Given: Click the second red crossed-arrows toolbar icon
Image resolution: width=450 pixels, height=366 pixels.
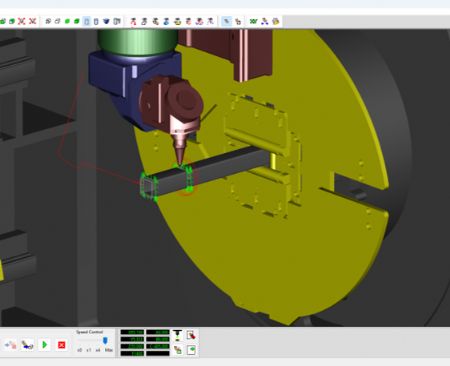Looking at the screenshot, I should click(x=32, y=21).
